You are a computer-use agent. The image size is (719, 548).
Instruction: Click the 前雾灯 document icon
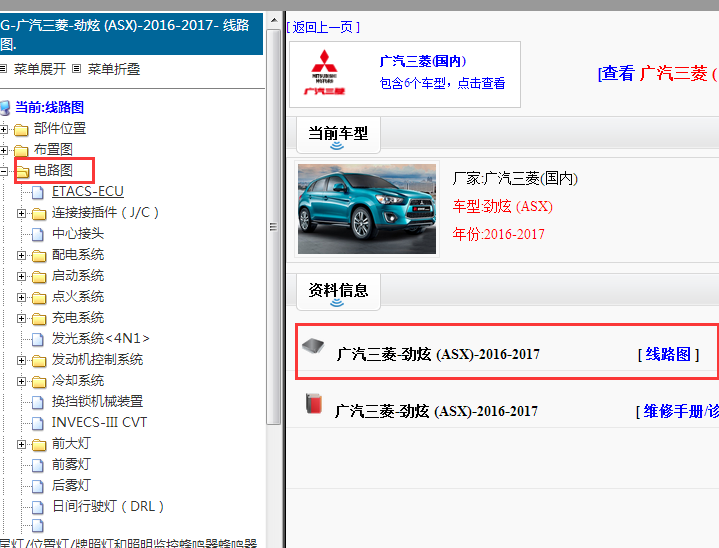pyautogui.click(x=38, y=465)
